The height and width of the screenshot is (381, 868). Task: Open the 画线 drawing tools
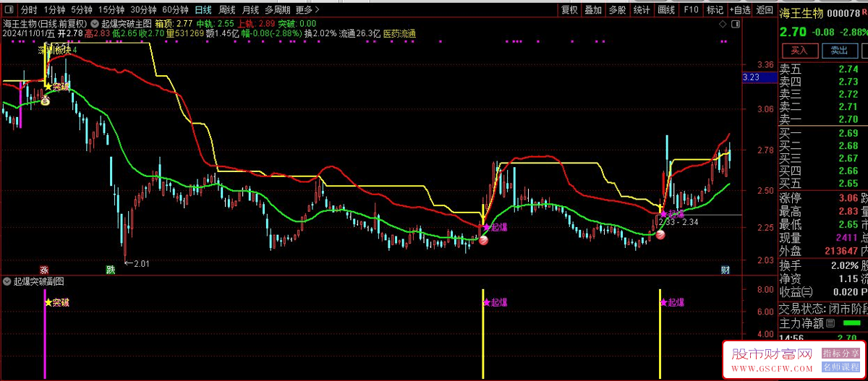pos(665,10)
